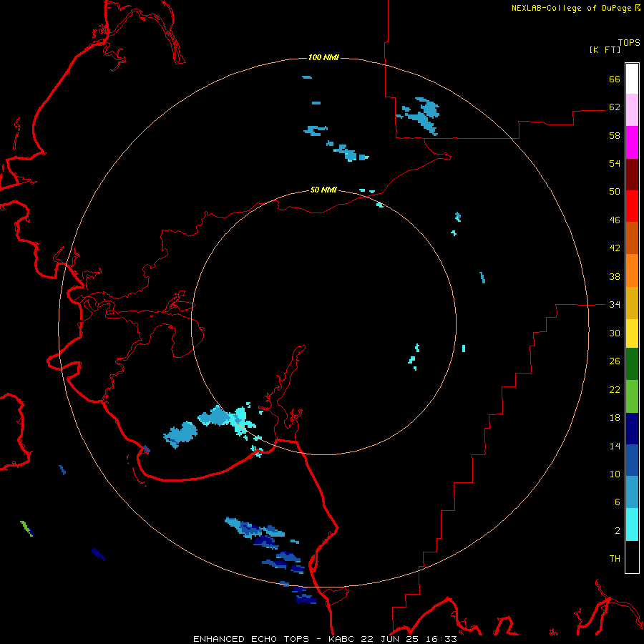Image resolution: width=644 pixels, height=644 pixels.
Task: Click the '66' legend value
Action: pos(615,79)
